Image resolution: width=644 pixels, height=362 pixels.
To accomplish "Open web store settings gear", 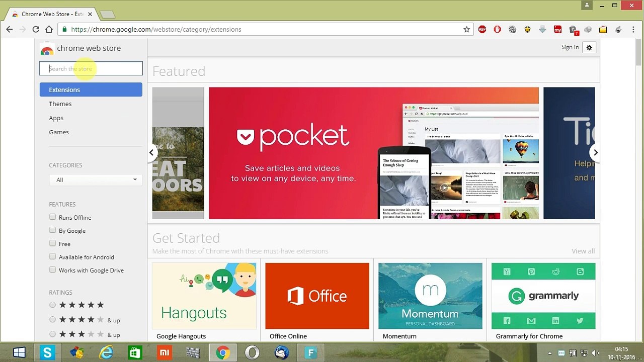I will point(589,48).
